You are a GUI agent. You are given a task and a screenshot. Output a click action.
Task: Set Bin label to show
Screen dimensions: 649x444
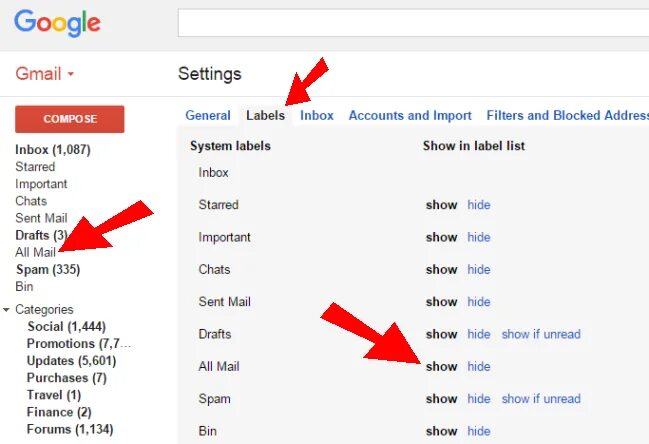(x=441, y=431)
